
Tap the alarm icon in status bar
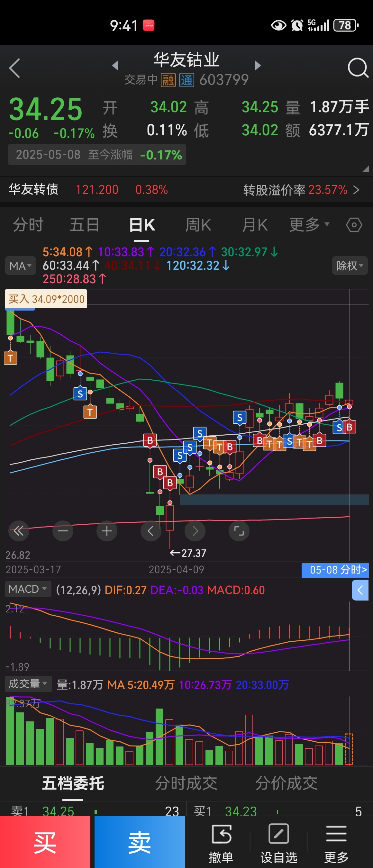click(x=297, y=25)
